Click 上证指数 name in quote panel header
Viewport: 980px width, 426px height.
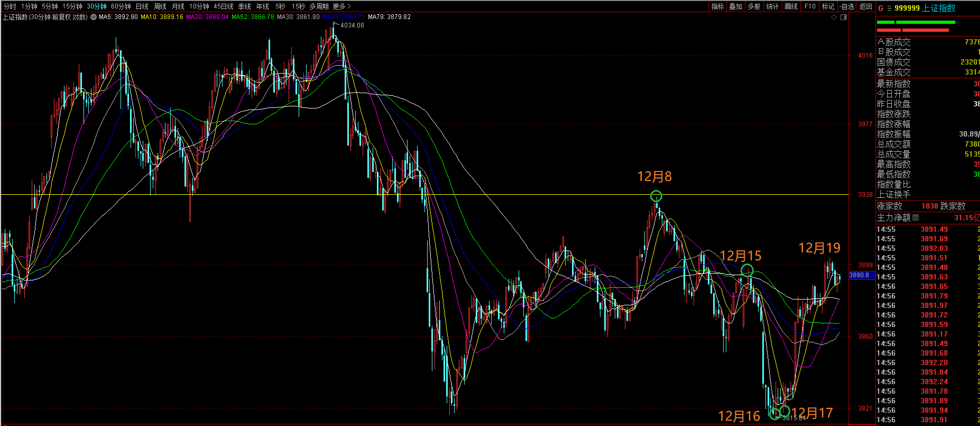click(x=939, y=8)
